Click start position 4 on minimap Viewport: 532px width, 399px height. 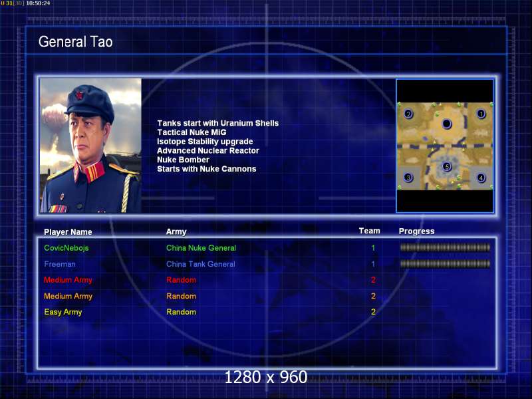click(x=481, y=178)
